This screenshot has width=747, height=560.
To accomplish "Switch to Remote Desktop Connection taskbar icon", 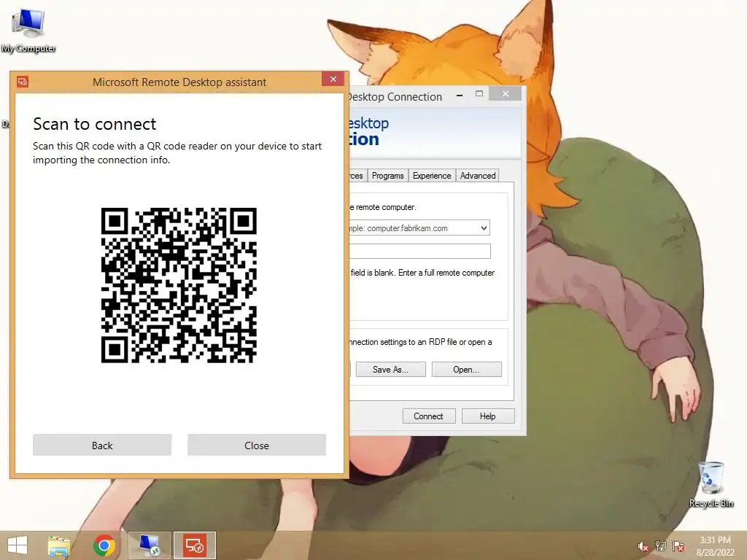I will 149,545.
